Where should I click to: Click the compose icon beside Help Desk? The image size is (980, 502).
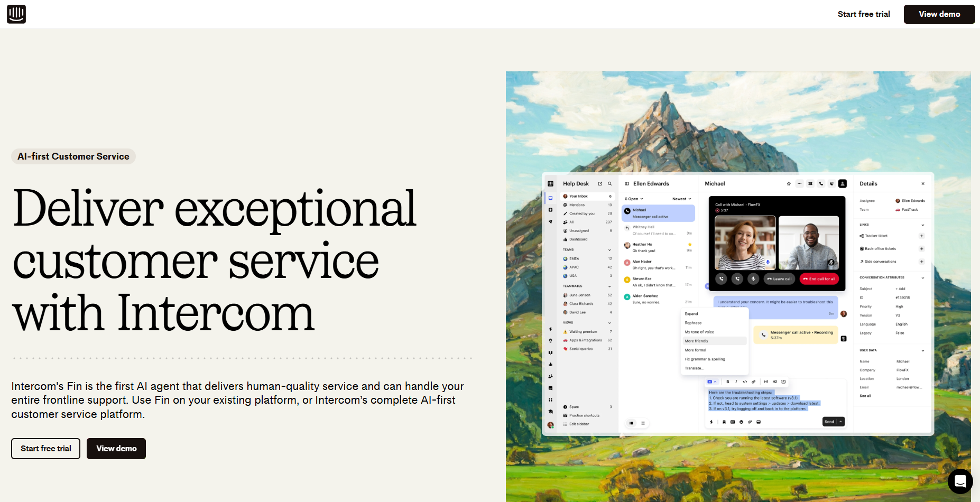click(x=600, y=184)
